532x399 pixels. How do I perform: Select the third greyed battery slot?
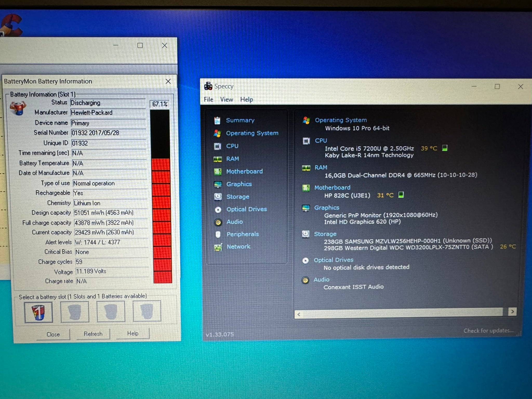pyautogui.click(x=111, y=311)
